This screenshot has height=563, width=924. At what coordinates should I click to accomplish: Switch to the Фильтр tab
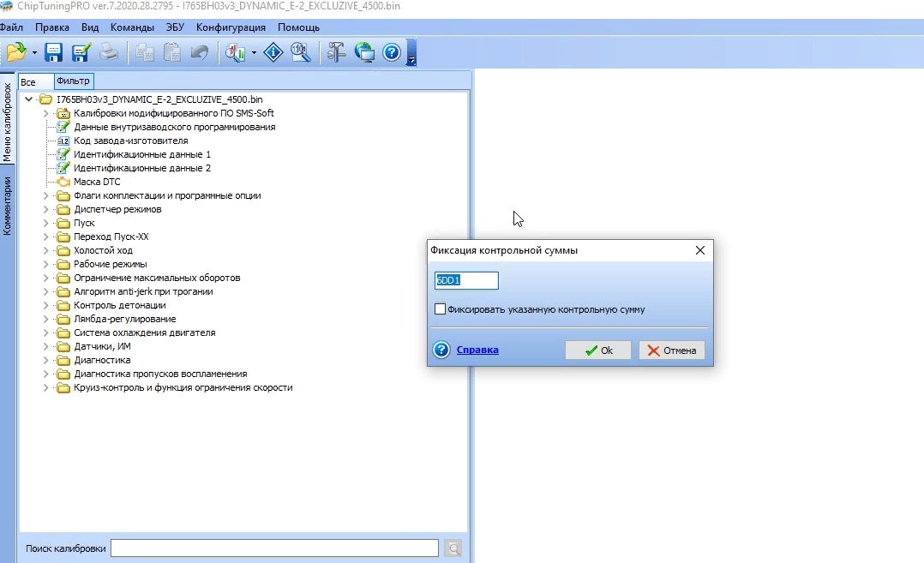[x=73, y=81]
